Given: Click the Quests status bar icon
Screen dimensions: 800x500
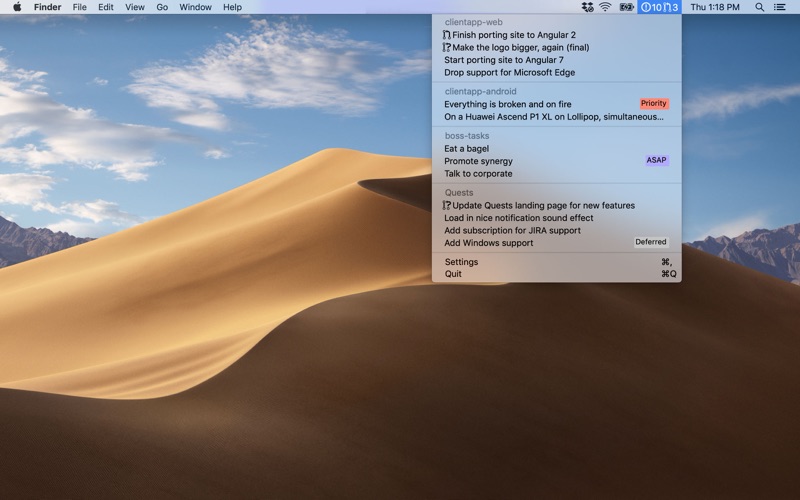Looking at the screenshot, I should pyautogui.click(x=659, y=7).
